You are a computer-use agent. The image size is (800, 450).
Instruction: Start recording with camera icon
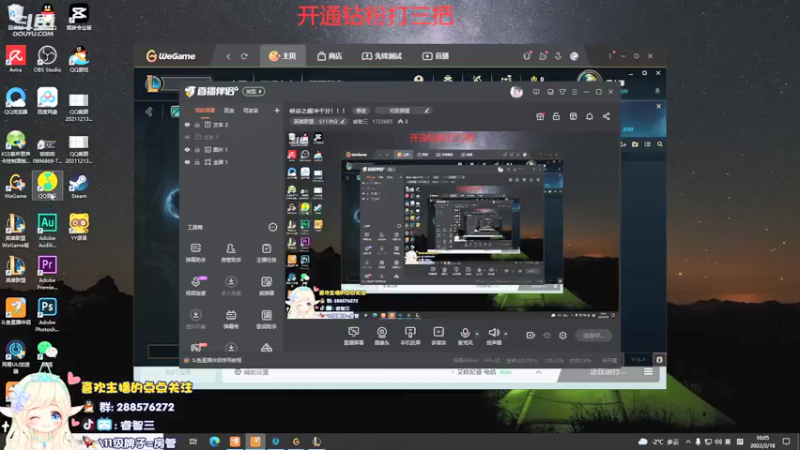click(531, 336)
